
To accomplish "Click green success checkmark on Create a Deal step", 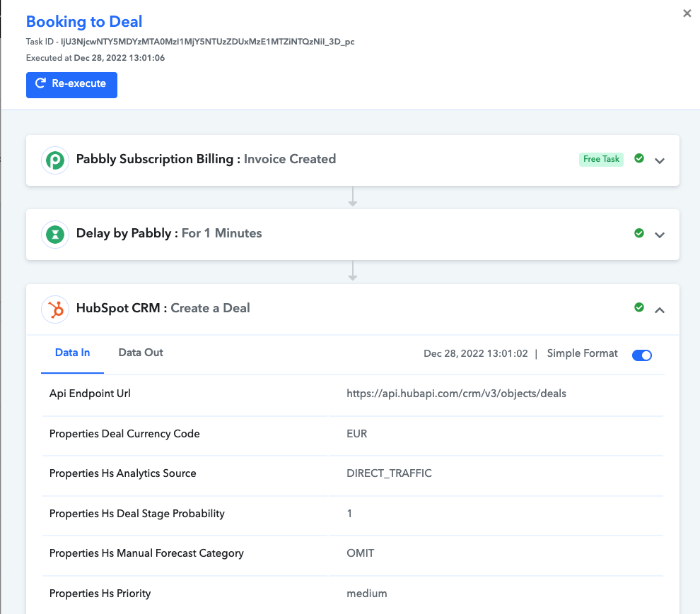I will pyautogui.click(x=639, y=307).
